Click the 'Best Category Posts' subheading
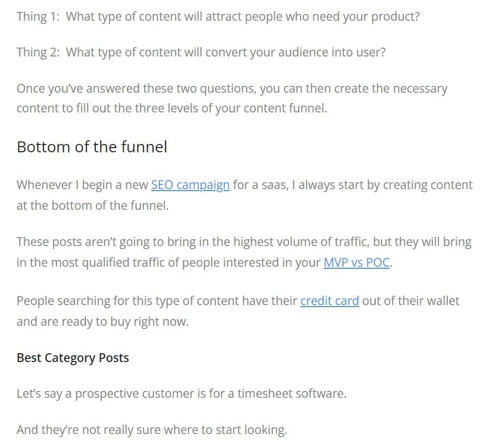 click(72, 358)
